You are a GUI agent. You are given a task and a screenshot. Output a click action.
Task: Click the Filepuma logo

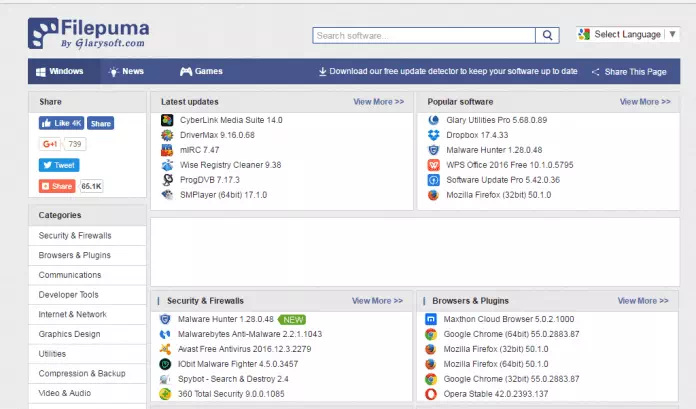pyautogui.click(x=89, y=33)
